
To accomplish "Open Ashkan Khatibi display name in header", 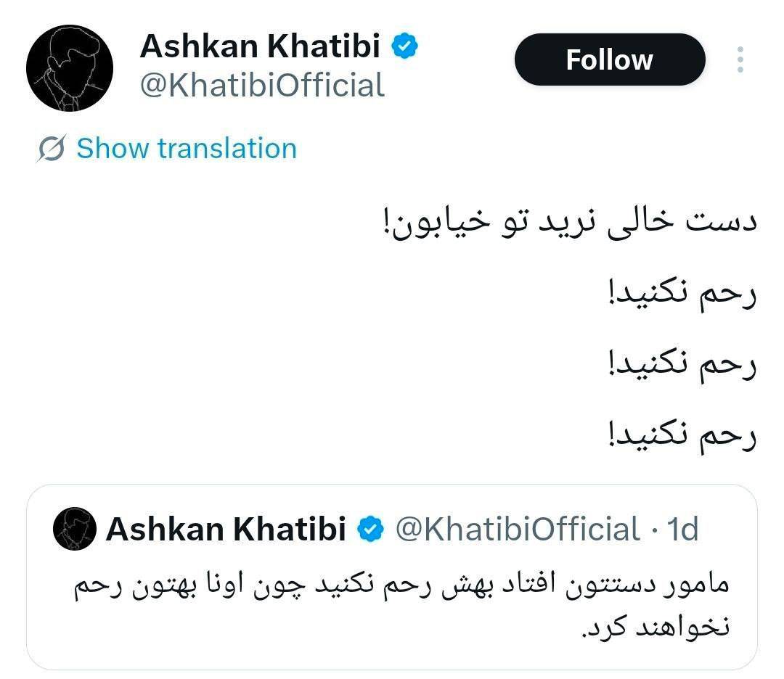I will coord(260,47).
